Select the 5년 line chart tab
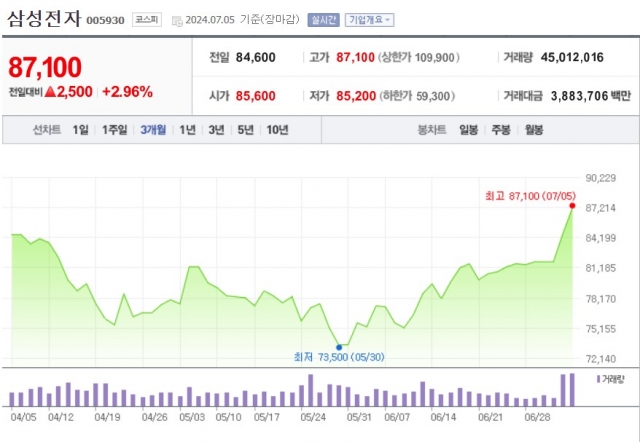Screen dimensions: 640x442 [x=245, y=130]
